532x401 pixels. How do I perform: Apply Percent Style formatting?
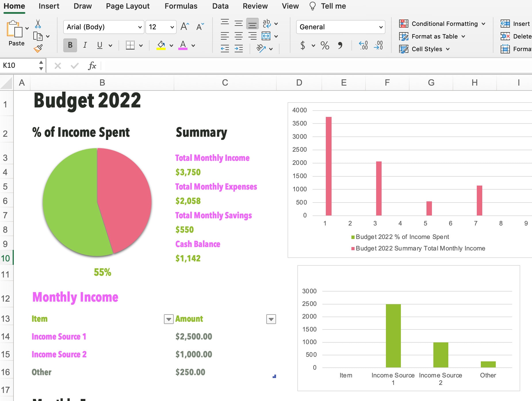[x=325, y=45]
